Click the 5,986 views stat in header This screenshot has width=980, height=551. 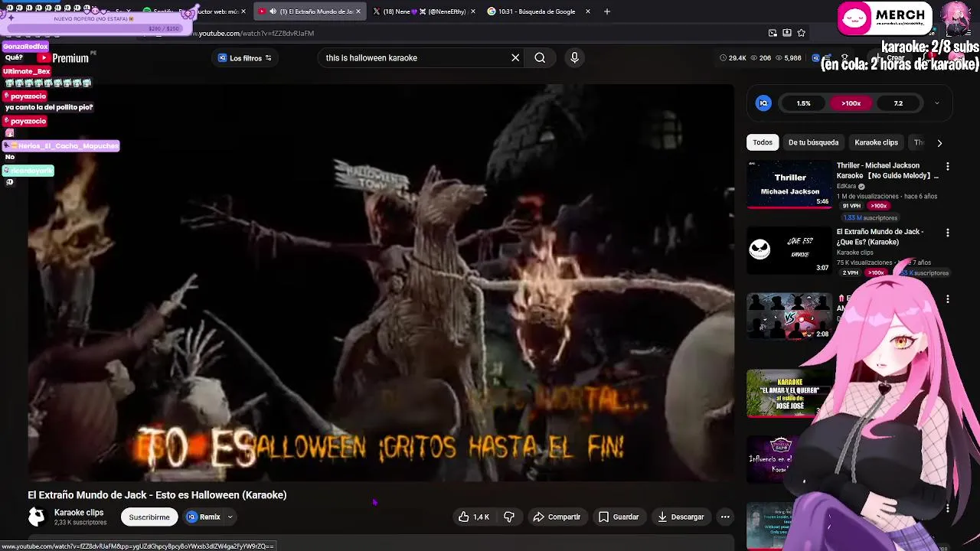click(x=788, y=58)
